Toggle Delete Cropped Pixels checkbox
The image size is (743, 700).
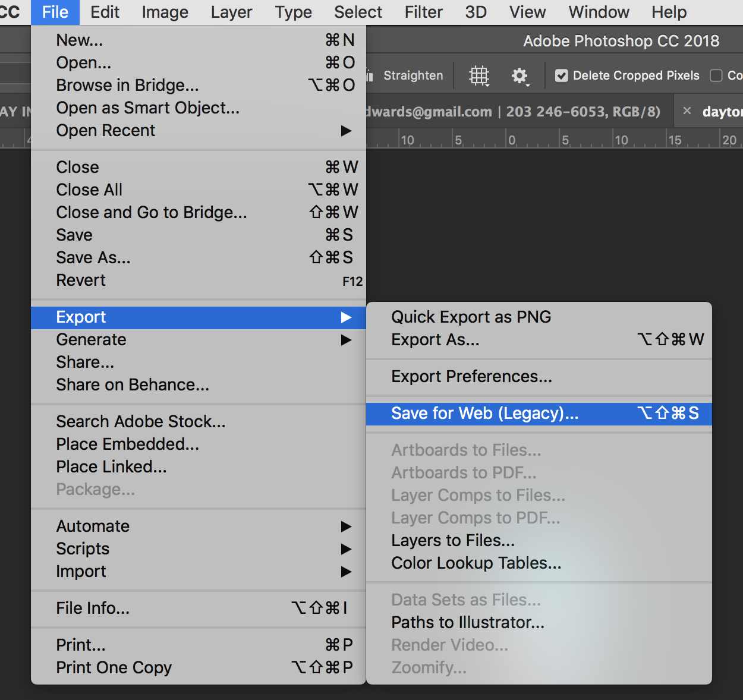click(x=561, y=75)
